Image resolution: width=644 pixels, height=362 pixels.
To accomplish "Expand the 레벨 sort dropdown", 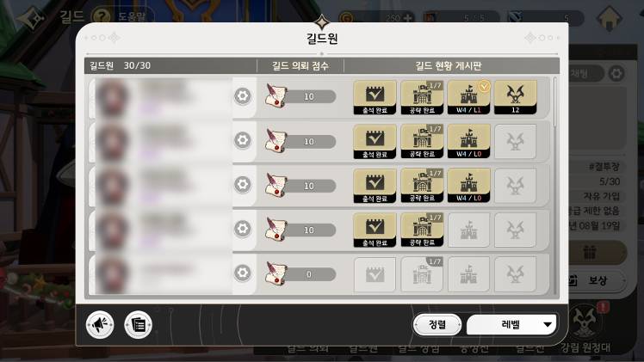I will coord(511,325).
